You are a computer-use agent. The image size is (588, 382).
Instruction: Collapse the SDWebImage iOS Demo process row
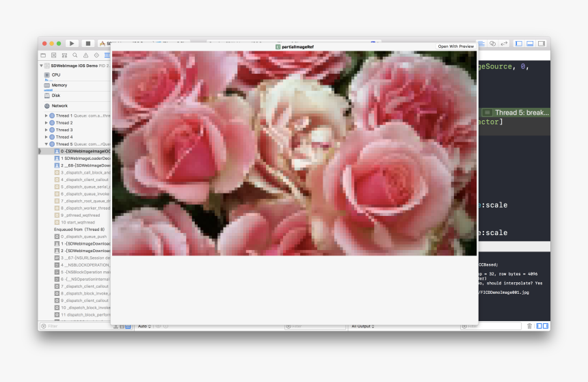click(x=41, y=66)
